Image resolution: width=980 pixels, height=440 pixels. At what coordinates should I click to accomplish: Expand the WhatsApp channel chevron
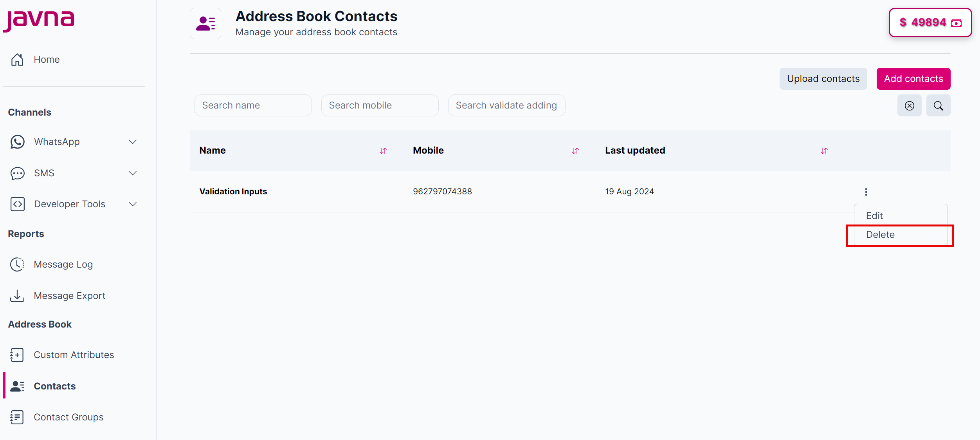(133, 142)
